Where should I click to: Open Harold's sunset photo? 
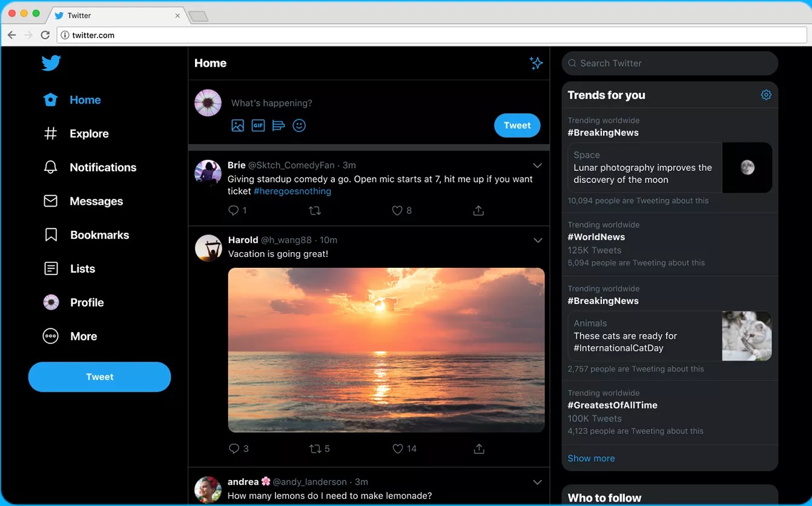[386, 350]
